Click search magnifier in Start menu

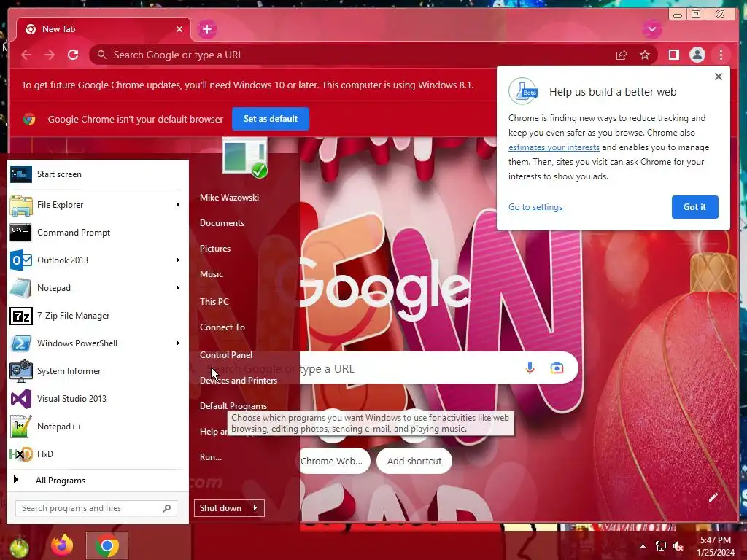tap(167, 508)
